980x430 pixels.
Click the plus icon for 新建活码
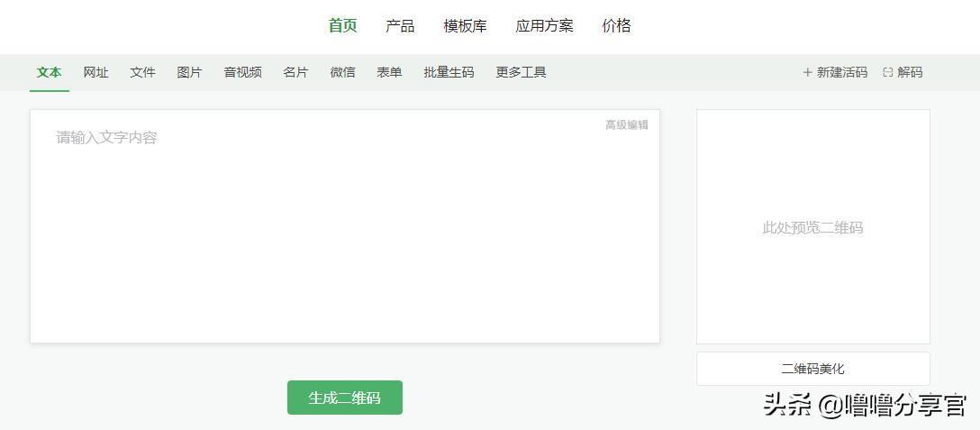807,72
